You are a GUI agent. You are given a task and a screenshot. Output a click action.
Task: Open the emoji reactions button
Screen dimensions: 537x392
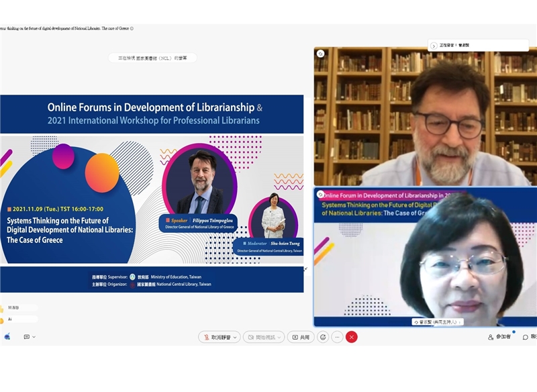(323, 337)
